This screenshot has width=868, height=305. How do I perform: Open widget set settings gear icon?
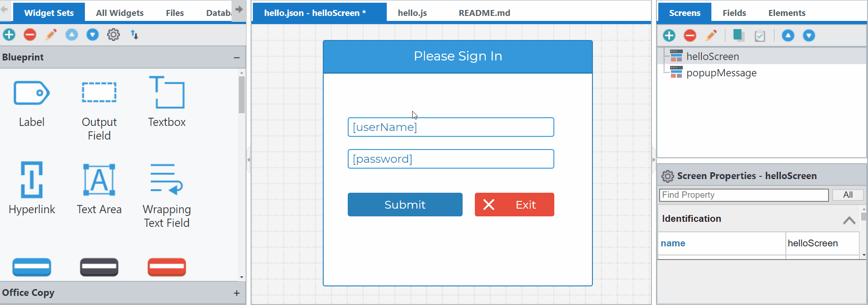(113, 35)
